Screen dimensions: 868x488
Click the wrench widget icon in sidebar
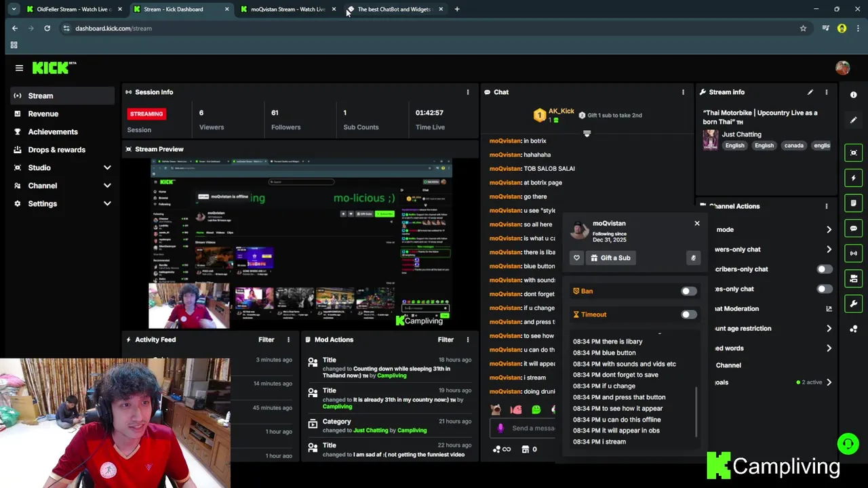coord(854,304)
